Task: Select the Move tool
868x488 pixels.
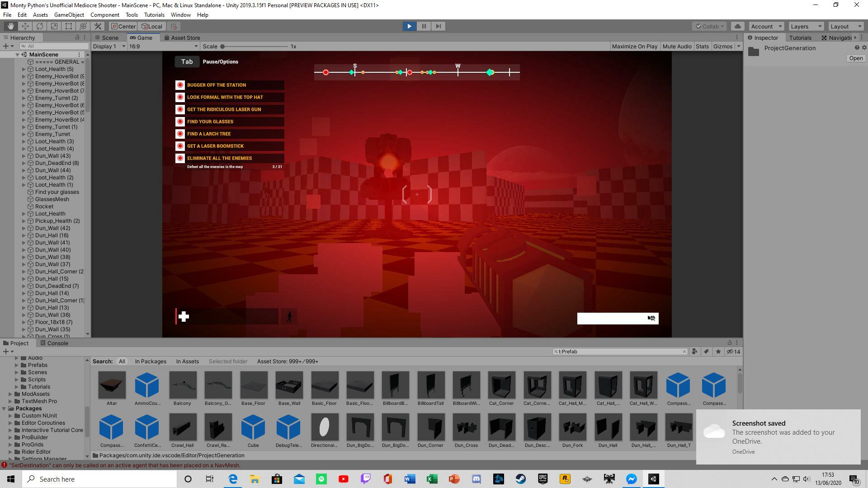Action: point(25,26)
